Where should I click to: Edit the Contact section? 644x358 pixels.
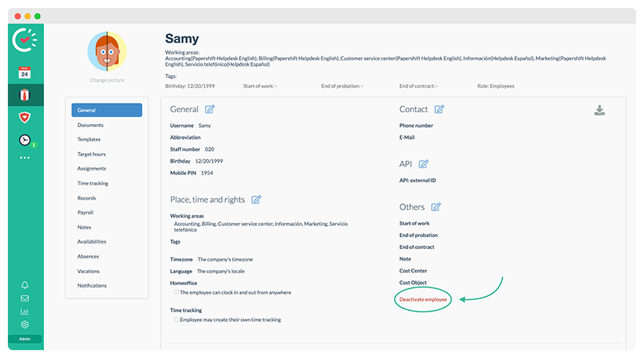[x=440, y=109]
